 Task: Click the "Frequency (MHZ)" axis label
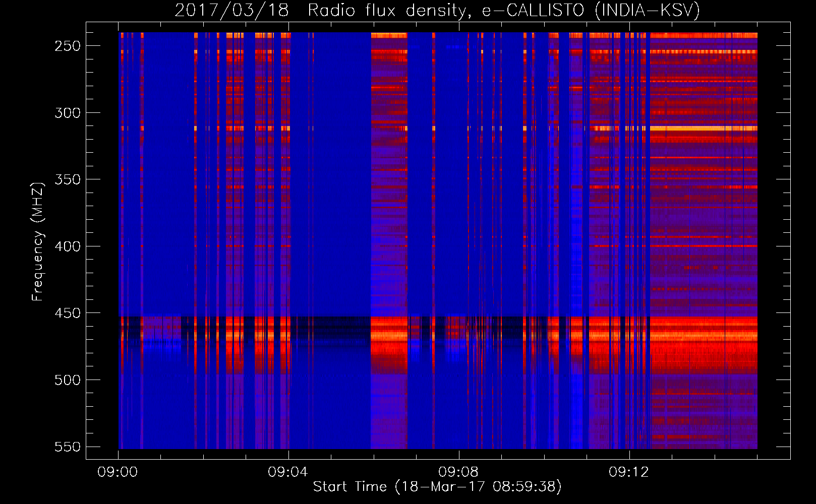point(37,241)
